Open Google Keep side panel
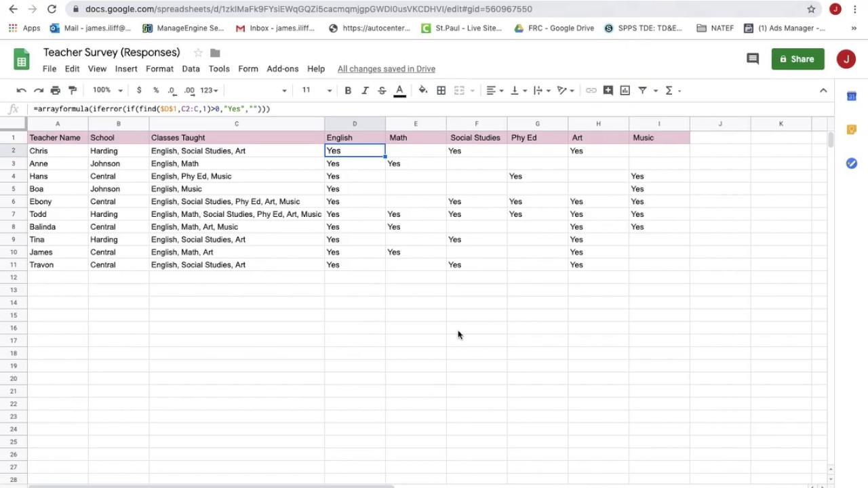This screenshot has height=488, width=868. coord(852,129)
